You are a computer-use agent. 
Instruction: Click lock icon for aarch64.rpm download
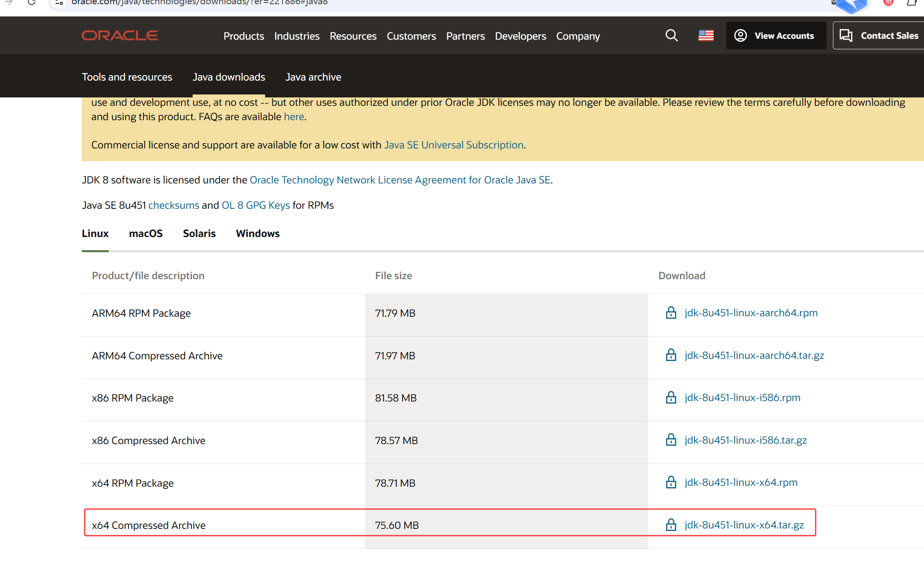click(x=671, y=313)
